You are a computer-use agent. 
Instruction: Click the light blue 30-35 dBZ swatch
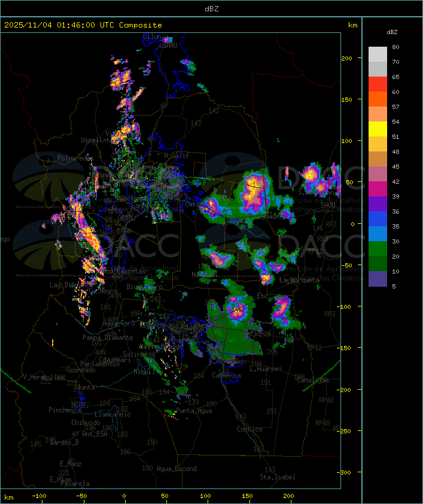click(378, 233)
